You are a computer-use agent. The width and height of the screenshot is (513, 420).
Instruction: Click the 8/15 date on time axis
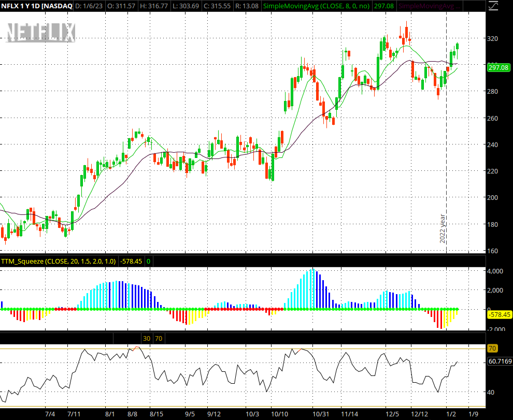[156, 414]
